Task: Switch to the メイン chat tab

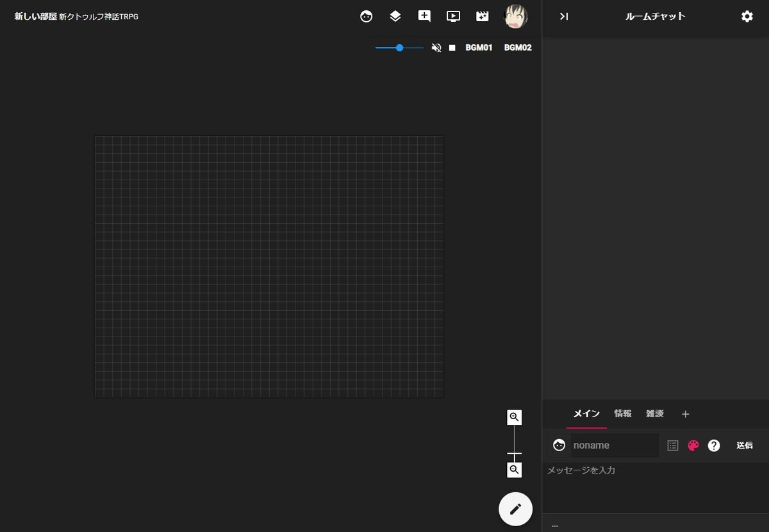Action: (x=586, y=413)
